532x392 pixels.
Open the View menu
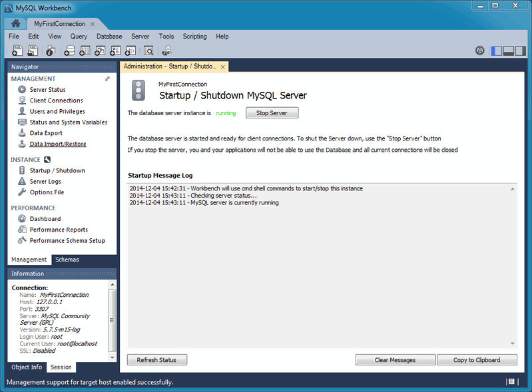(55, 37)
